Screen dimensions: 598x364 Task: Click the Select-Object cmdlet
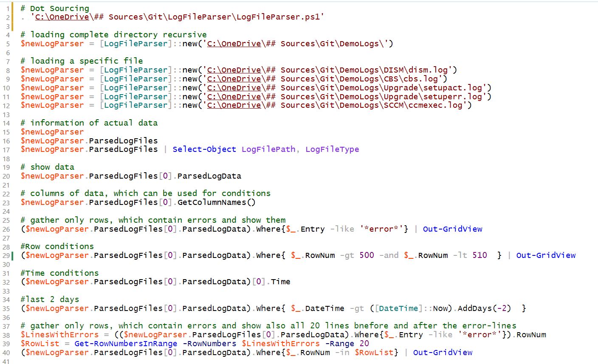(204, 149)
